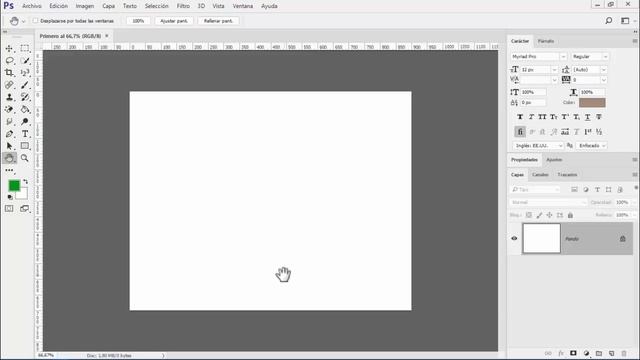This screenshot has width=640, height=360.
Task: Open the Edit Toolbar three-dots button
Action: click(x=9, y=170)
